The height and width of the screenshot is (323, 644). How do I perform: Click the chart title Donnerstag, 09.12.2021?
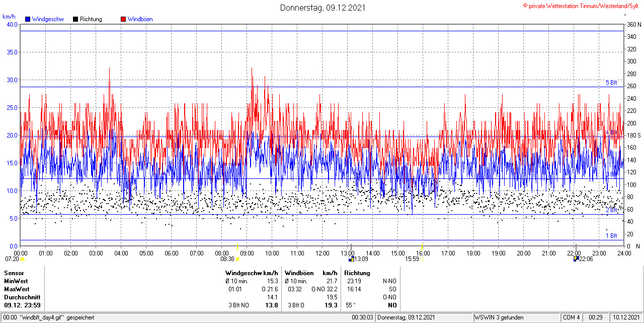(x=323, y=8)
